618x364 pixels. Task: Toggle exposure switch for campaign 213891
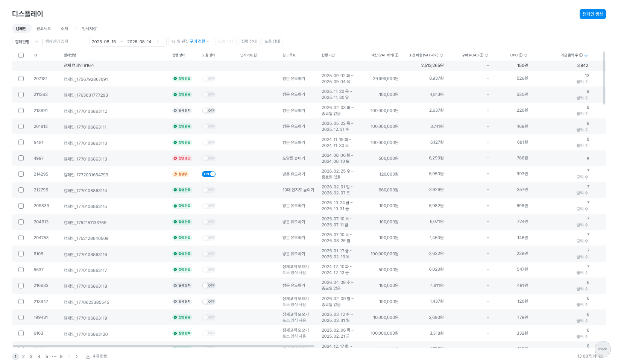pyautogui.click(x=209, y=111)
